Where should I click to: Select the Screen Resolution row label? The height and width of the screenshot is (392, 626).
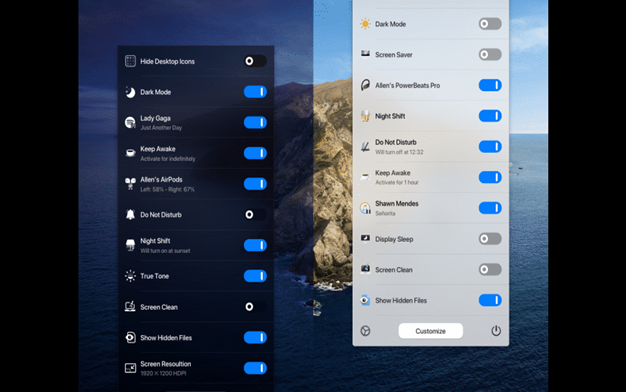(x=166, y=364)
